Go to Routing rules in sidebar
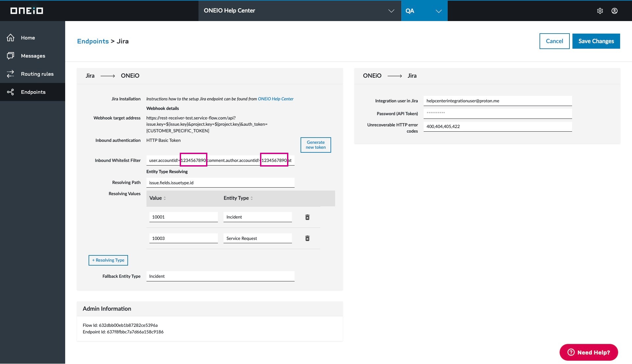Viewport: 632px width, 364px height. tap(33, 74)
